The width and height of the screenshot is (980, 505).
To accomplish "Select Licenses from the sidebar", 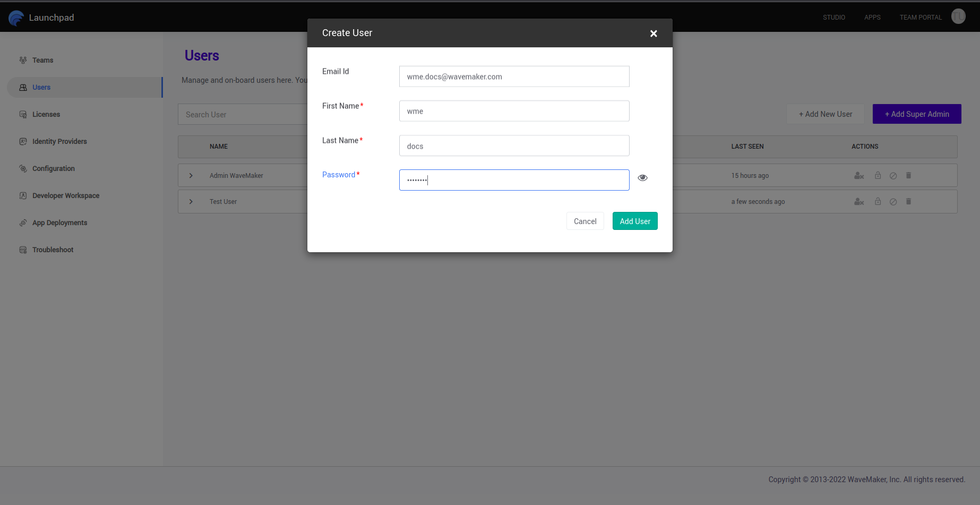I will (47, 114).
